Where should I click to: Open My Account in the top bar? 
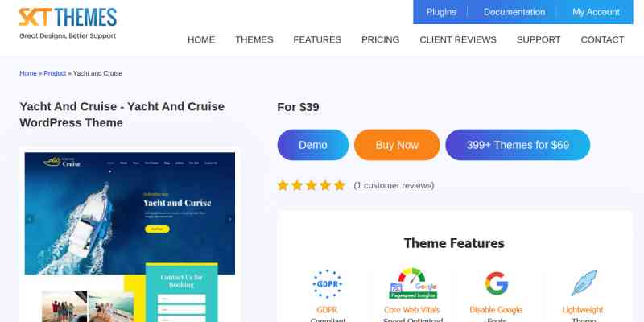point(596,12)
